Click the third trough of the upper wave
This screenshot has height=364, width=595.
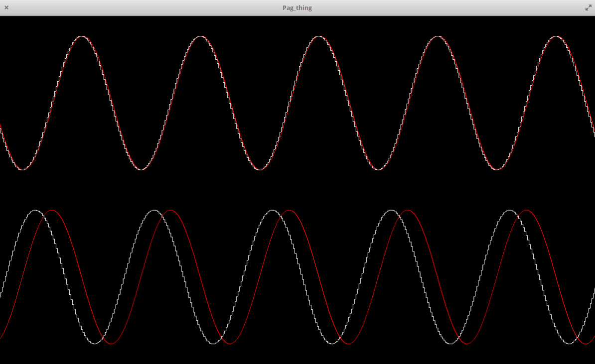click(260, 170)
